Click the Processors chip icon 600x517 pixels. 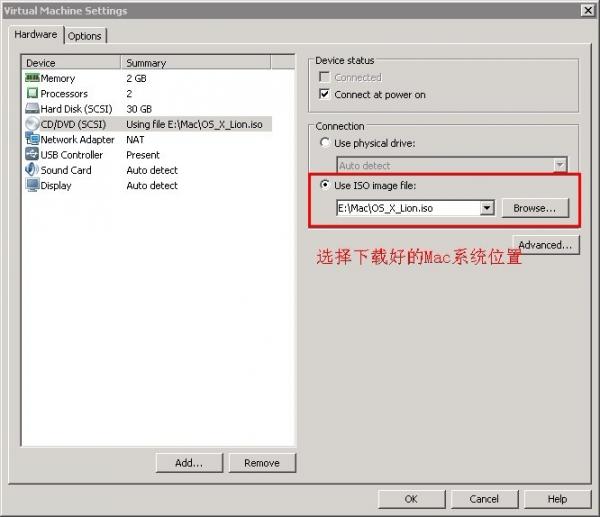[32, 93]
